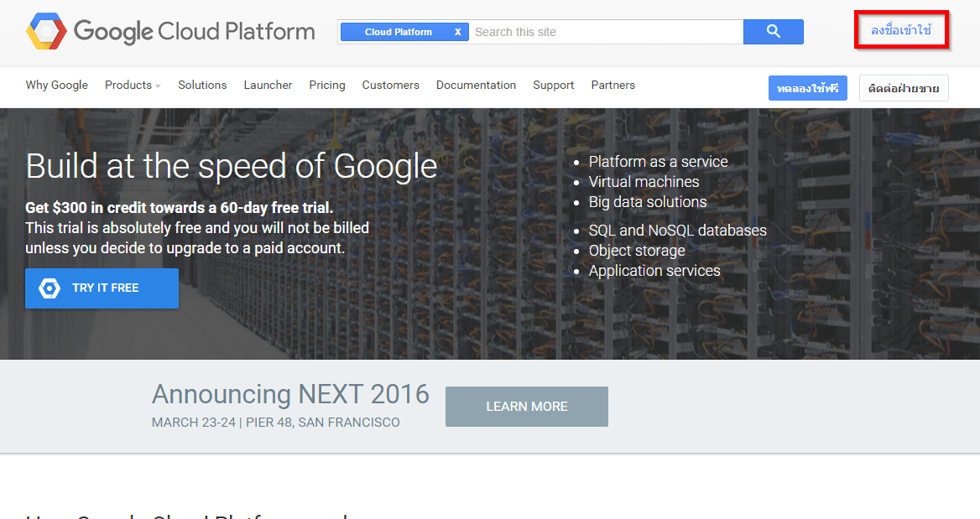Screen dimensions: 980x519
Task: Click the SQL and NoSQL databases bullet
Action: click(x=677, y=231)
